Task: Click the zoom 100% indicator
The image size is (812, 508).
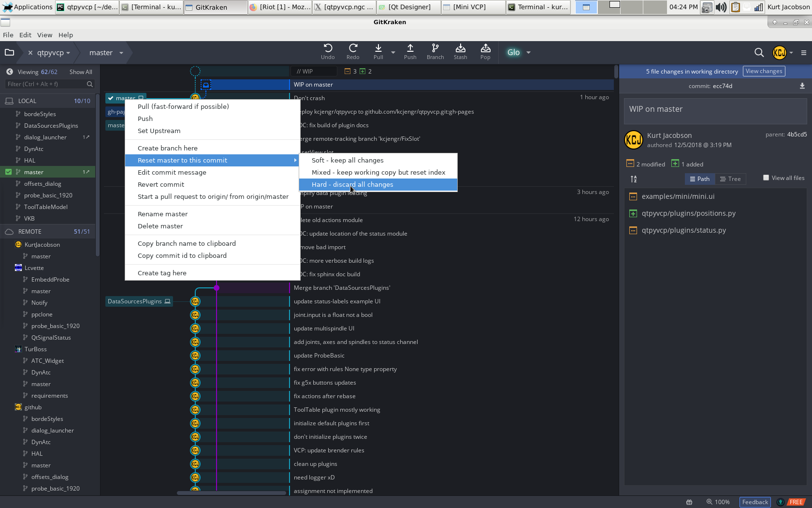Action: [x=718, y=502]
